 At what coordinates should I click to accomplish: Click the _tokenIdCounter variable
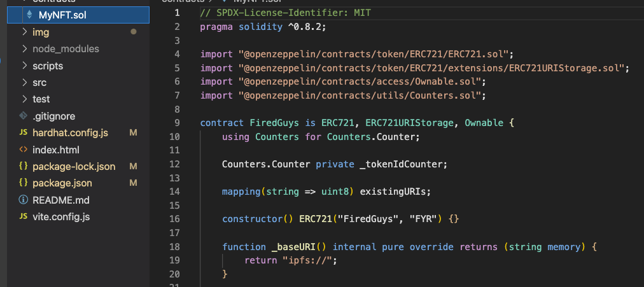[x=400, y=164]
